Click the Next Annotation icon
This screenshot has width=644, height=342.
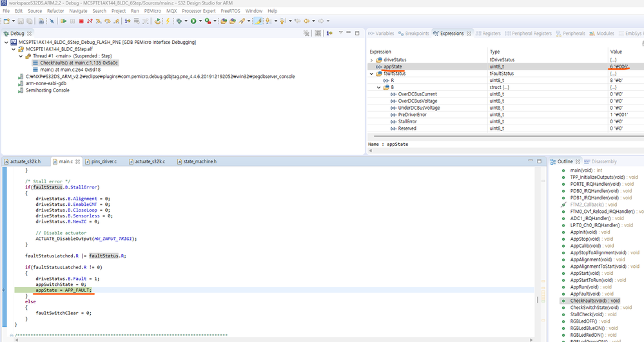[268, 21]
